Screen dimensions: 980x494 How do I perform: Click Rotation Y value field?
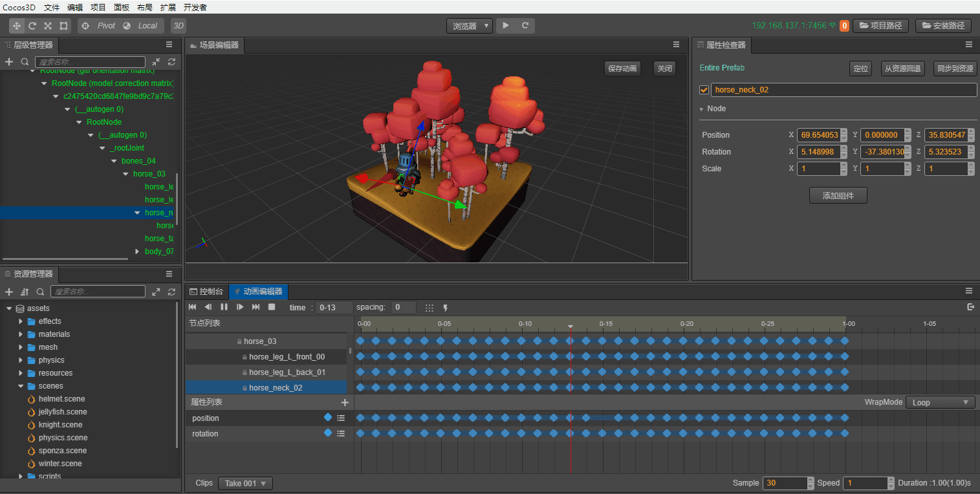coord(882,152)
